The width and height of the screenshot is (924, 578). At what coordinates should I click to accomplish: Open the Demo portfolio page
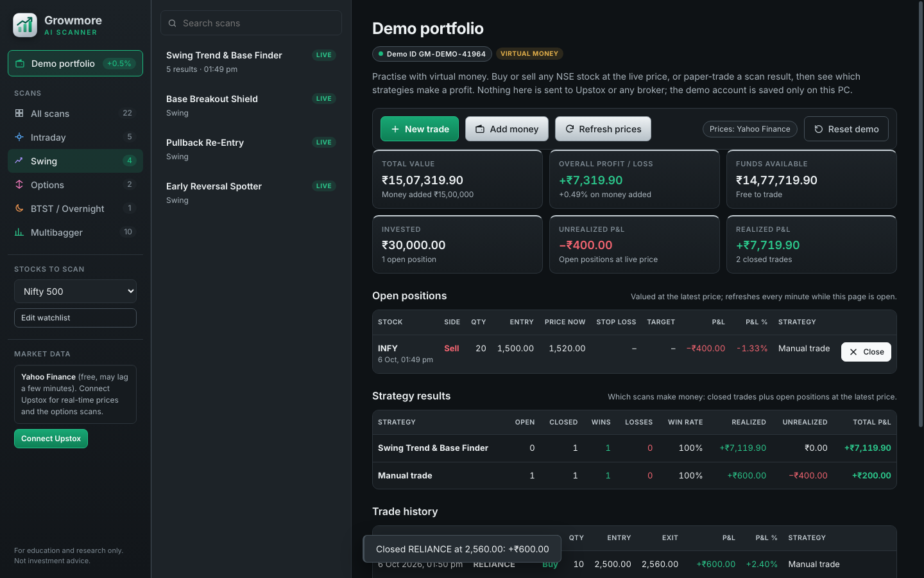75,64
